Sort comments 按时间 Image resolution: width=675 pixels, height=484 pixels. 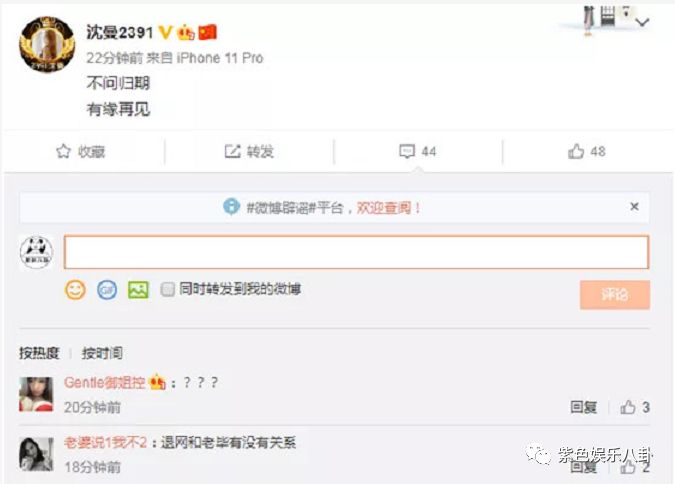pyautogui.click(x=102, y=353)
